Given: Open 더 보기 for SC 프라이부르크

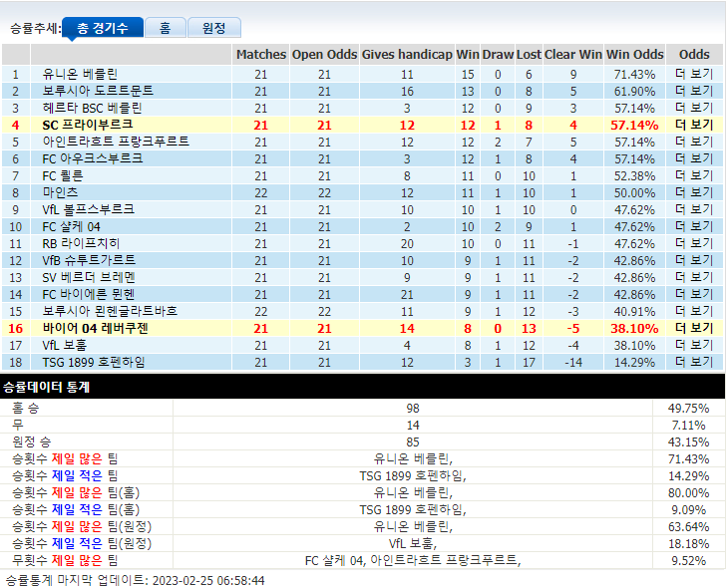Looking at the screenshot, I should (694, 125).
